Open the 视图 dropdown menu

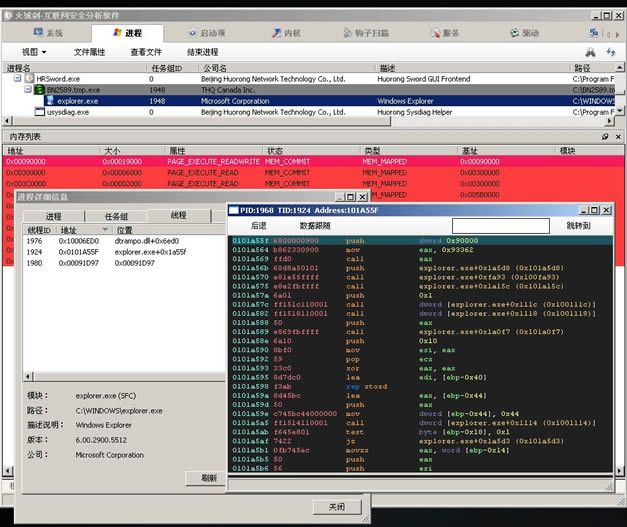pos(35,51)
